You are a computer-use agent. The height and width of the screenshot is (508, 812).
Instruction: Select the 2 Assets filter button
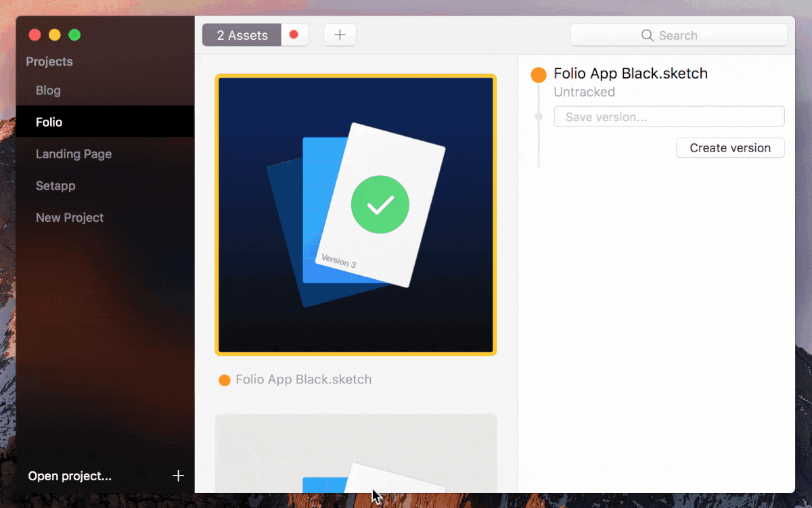pos(242,35)
